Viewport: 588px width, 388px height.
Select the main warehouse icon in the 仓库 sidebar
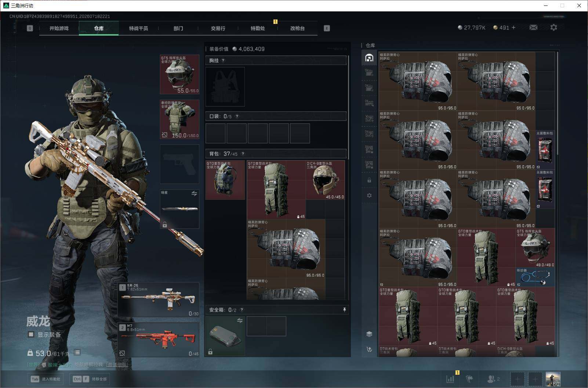(369, 58)
